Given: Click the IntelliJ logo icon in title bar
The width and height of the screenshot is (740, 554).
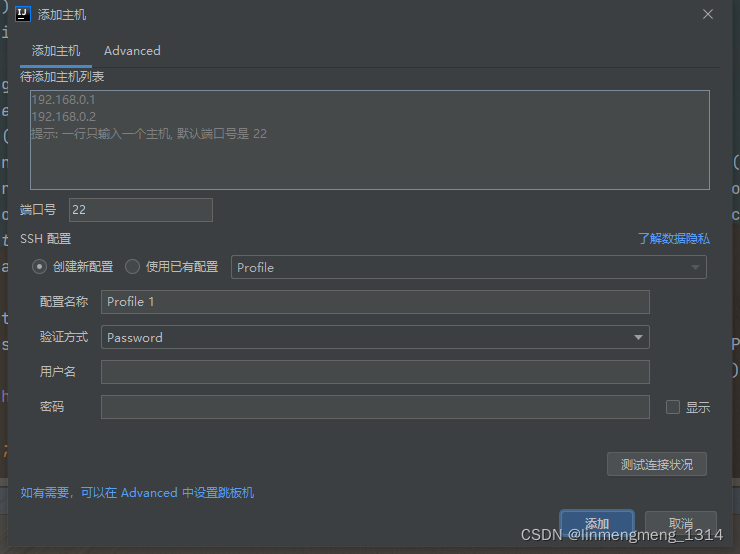Looking at the screenshot, I should click(23, 14).
